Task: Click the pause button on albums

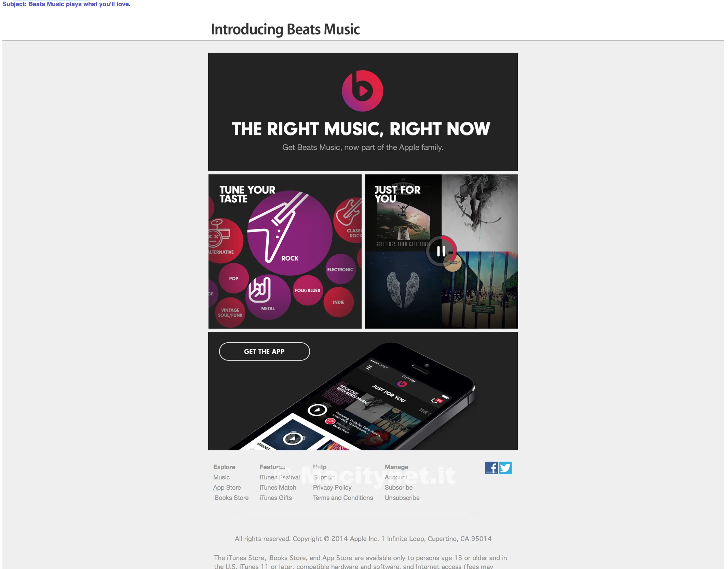Action: pos(441,251)
